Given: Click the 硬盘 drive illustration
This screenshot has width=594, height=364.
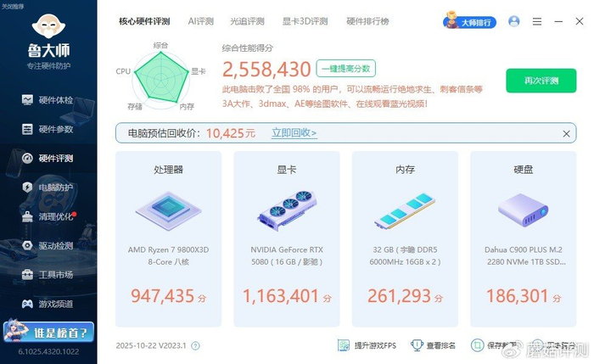Looking at the screenshot, I should click(x=524, y=210).
